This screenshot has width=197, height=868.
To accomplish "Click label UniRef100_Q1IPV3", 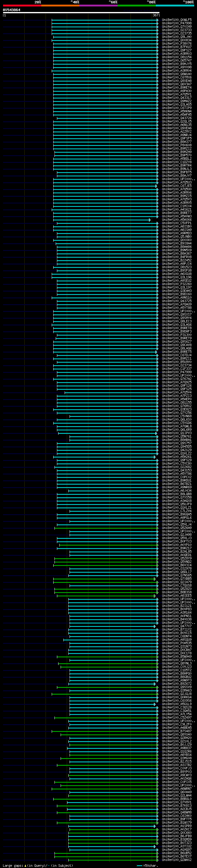I will click(177, 433).
